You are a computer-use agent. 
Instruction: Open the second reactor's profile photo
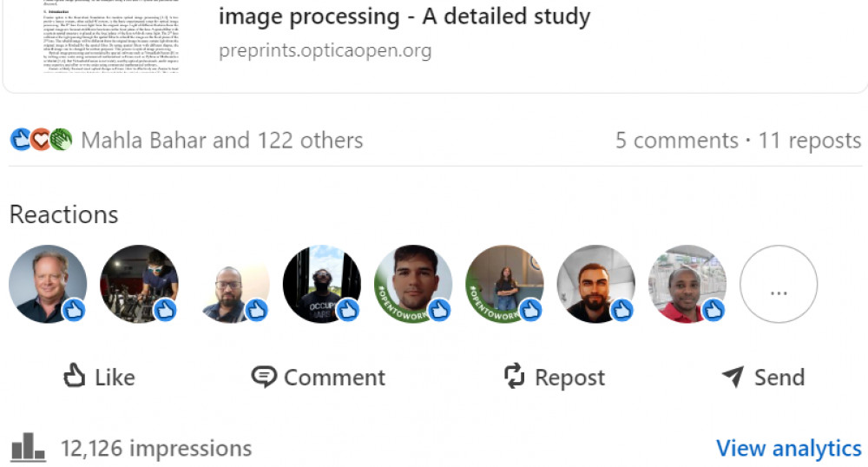click(139, 284)
